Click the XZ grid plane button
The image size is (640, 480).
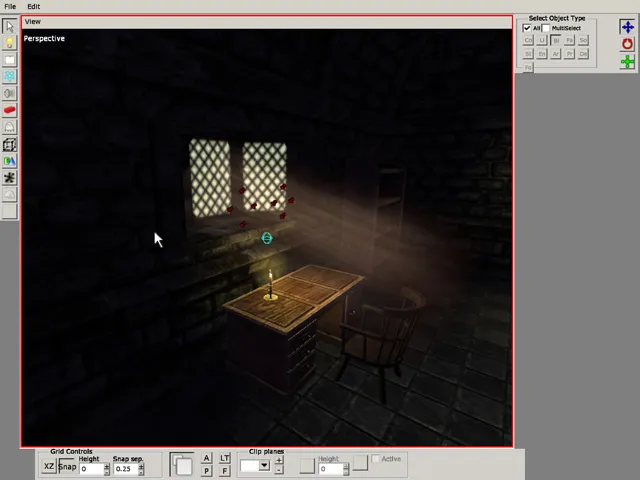[49, 467]
